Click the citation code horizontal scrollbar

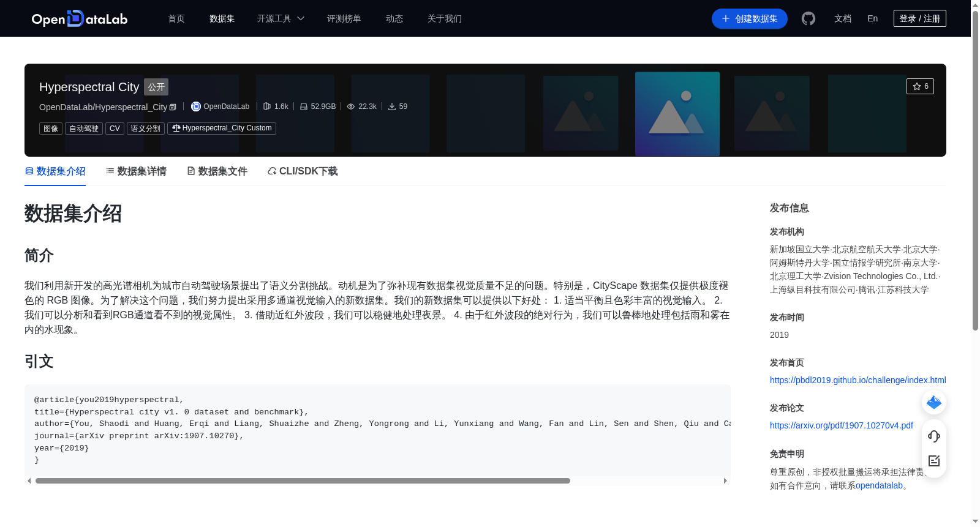303,481
